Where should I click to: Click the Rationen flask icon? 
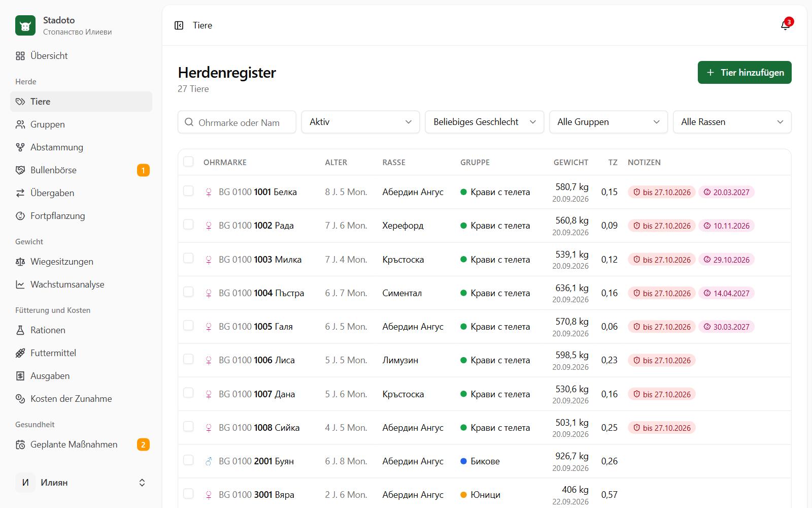(20, 330)
